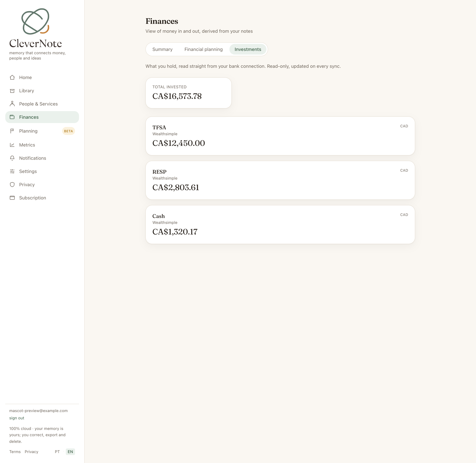The height and width of the screenshot is (463, 476).
Task: Click the CA$1,320.17 Cash balance
Action: (x=175, y=232)
